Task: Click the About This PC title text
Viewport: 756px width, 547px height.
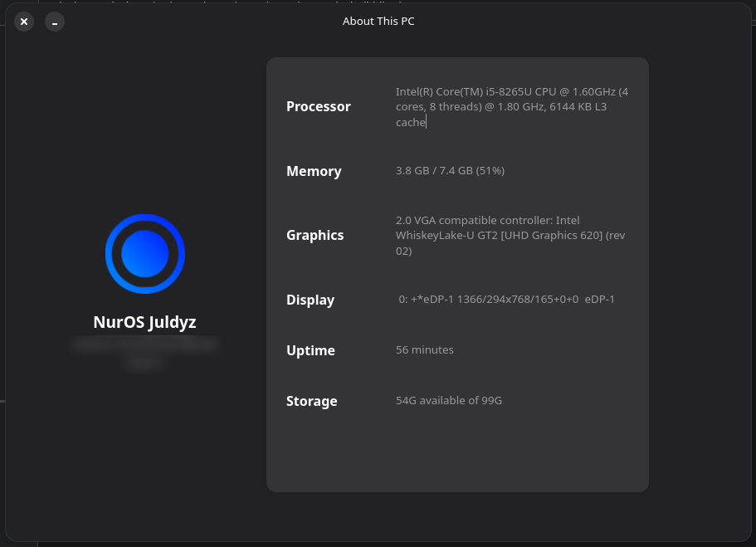Action: (378, 22)
